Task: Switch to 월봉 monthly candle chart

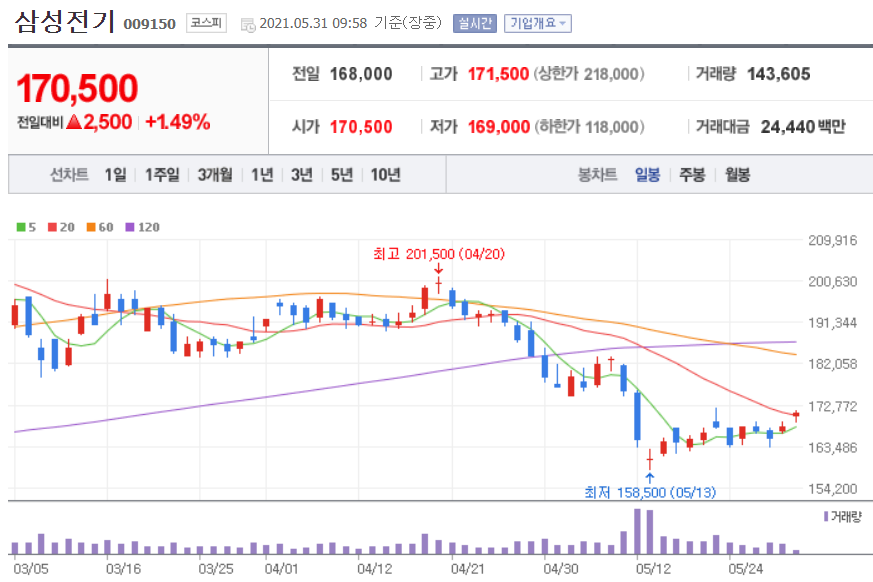Action: (738, 175)
